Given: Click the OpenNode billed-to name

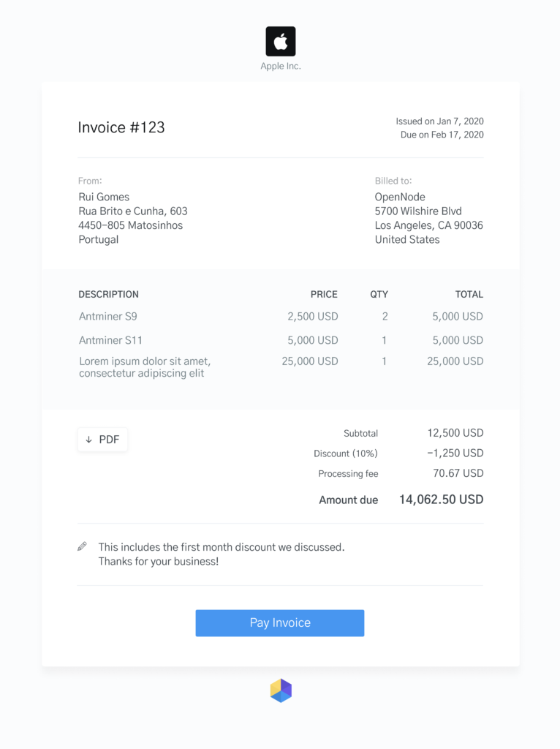Looking at the screenshot, I should coord(400,197).
